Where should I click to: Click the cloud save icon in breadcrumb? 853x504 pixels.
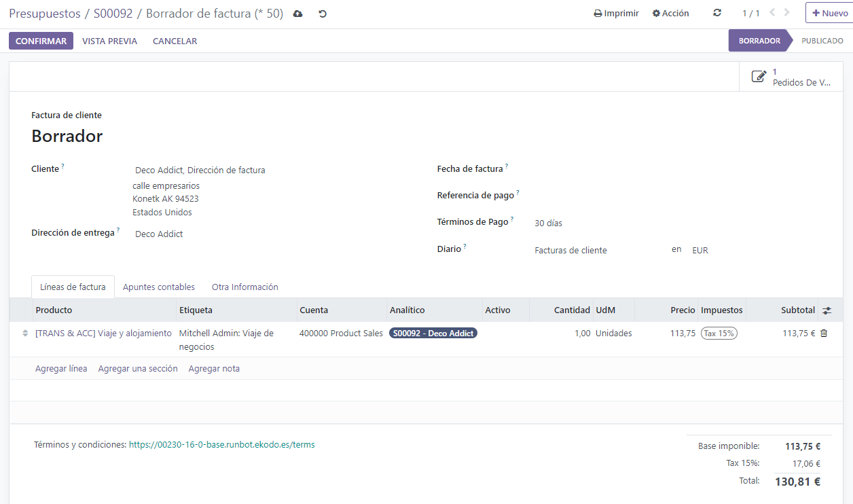pos(297,14)
